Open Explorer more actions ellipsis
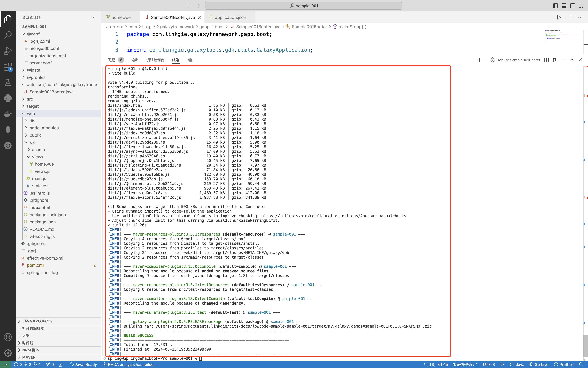The image size is (588, 368). tap(94, 17)
